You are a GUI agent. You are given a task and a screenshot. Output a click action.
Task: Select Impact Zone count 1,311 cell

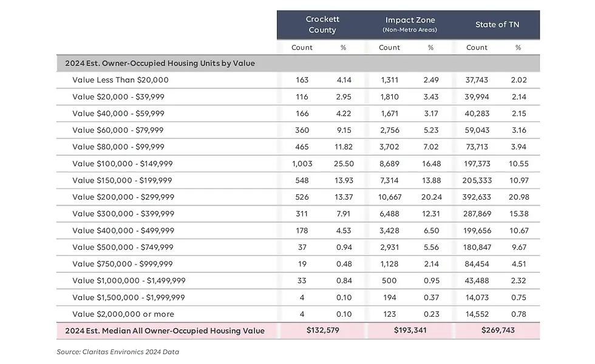coord(389,80)
